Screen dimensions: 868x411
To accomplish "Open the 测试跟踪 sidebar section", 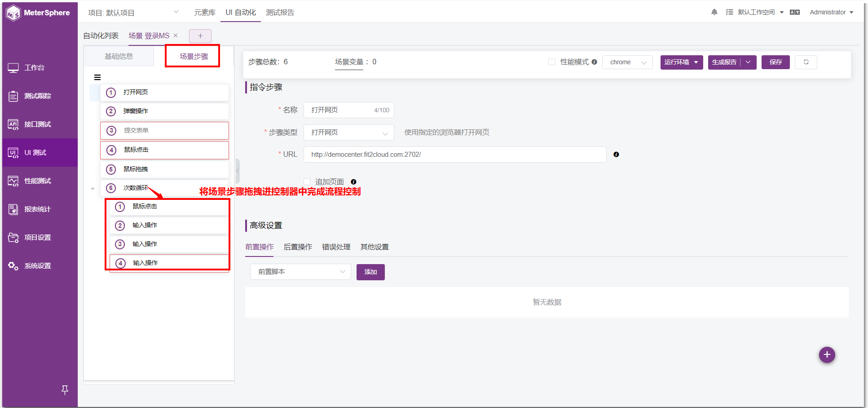I will [40, 96].
